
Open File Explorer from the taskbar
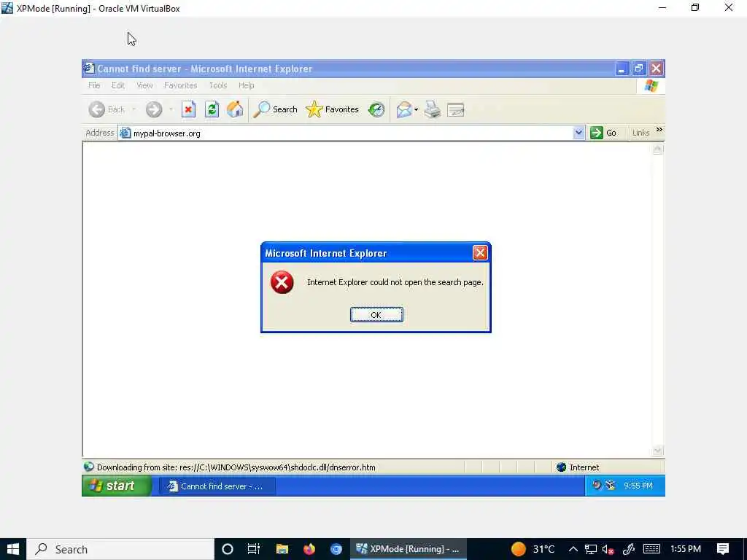click(282, 549)
